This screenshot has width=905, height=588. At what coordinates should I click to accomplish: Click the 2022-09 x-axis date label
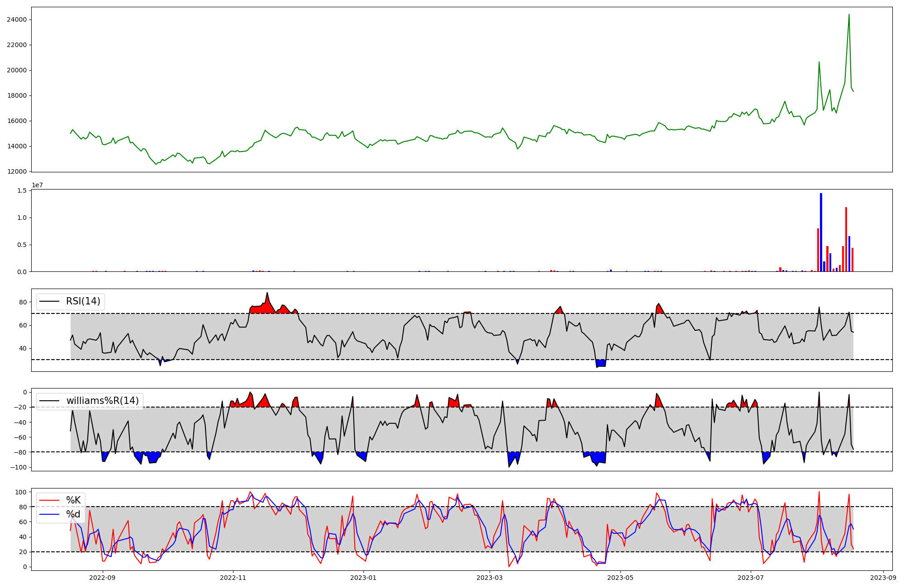coord(103,578)
